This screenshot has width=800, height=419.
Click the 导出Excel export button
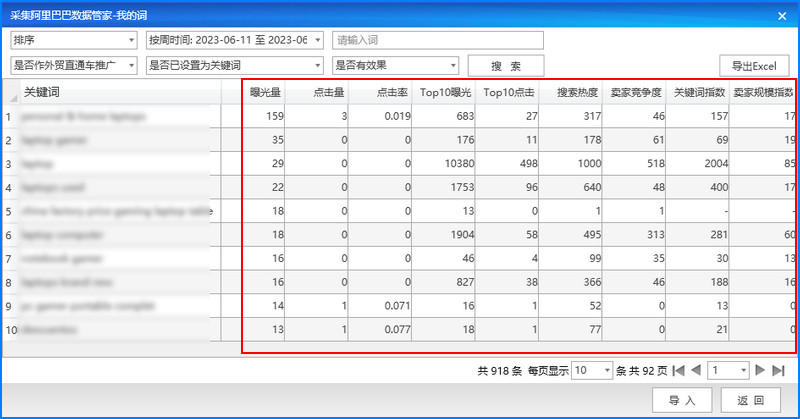point(754,66)
